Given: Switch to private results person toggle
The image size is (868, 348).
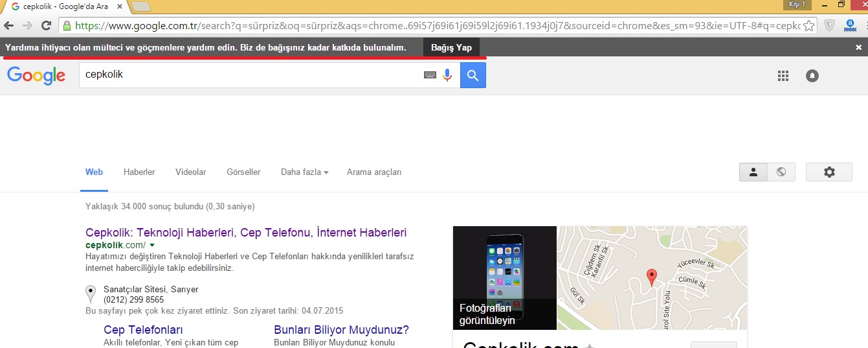Looking at the screenshot, I should (x=753, y=172).
